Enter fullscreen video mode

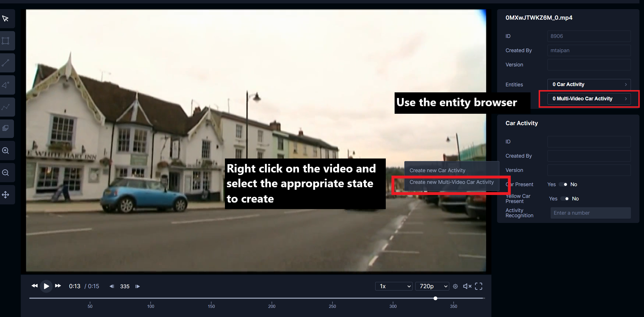[479, 286]
